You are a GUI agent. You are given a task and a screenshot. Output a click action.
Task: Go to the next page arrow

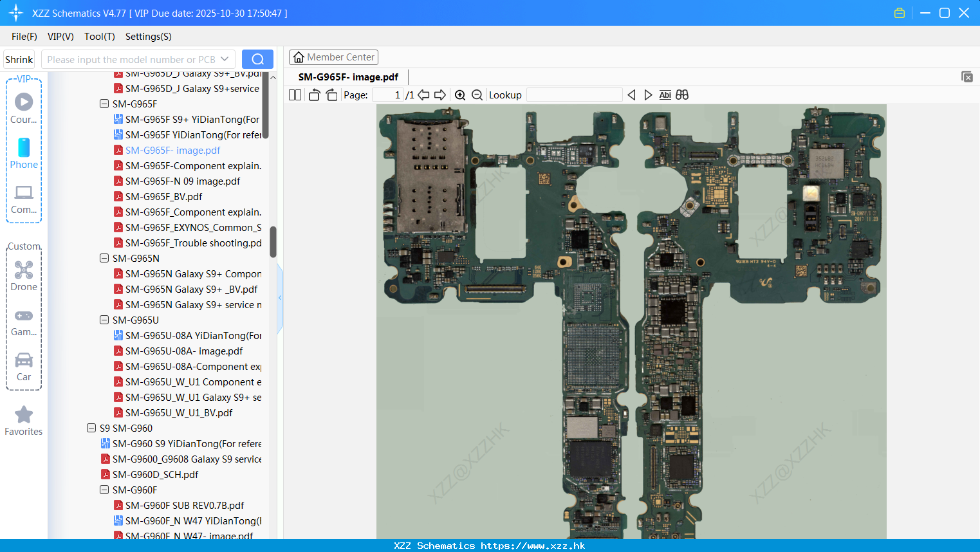[x=440, y=95]
